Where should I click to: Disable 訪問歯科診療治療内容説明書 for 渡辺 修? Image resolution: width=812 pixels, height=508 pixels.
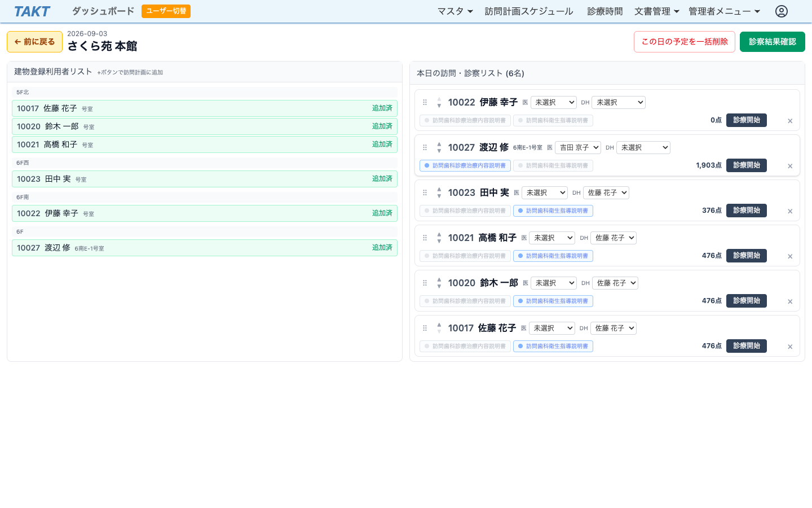pos(465,165)
